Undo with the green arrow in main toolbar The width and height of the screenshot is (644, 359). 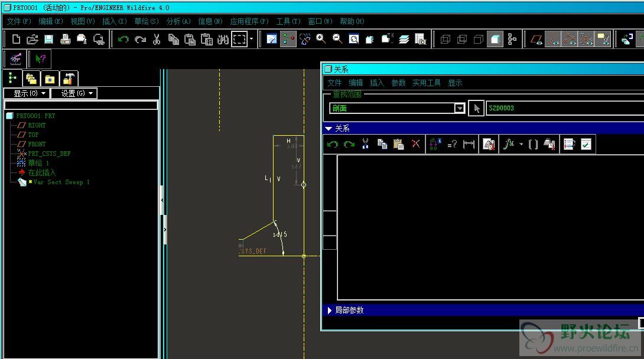pos(123,40)
